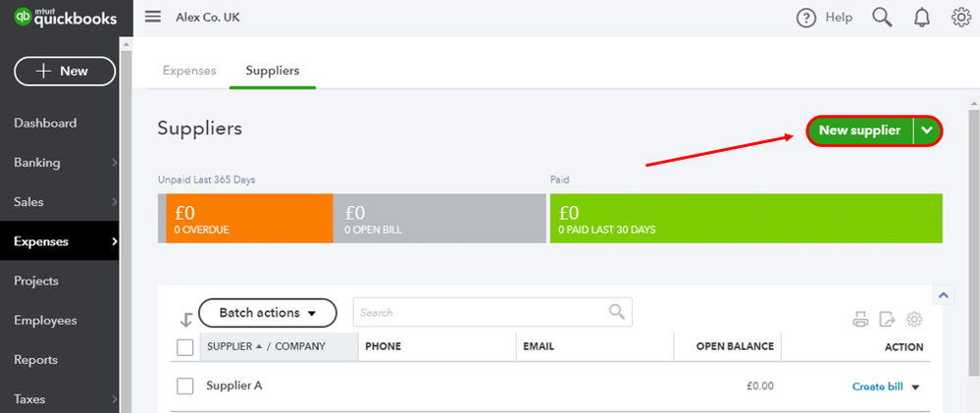
Task: Open the magnifying glass search icon in header
Action: click(x=882, y=18)
